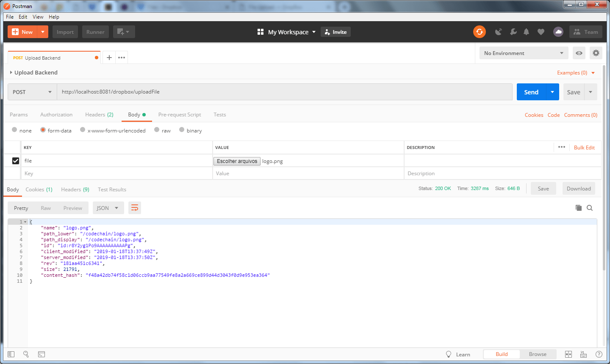Select x-www-form-urlencoded body type radio
This screenshot has width=610, height=364.
(x=83, y=130)
